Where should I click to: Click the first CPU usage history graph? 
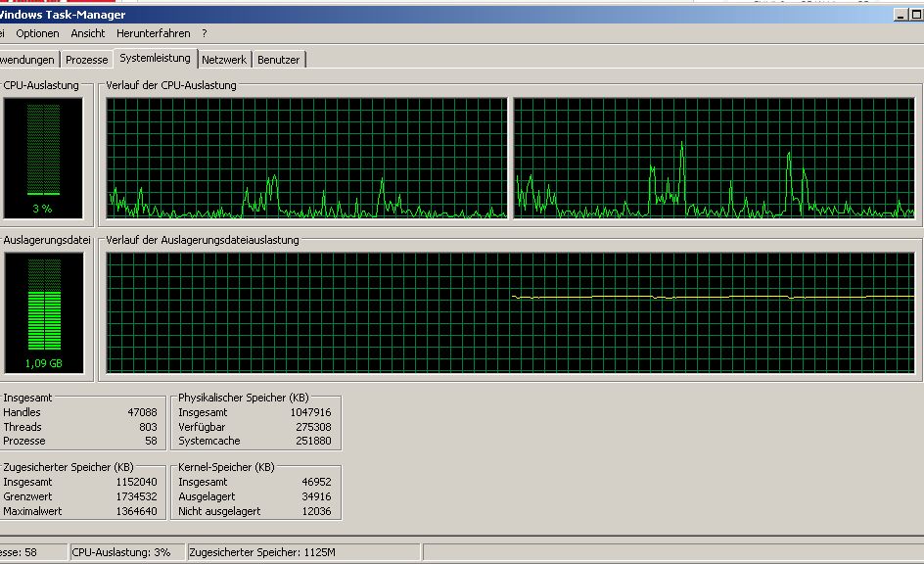coord(306,158)
